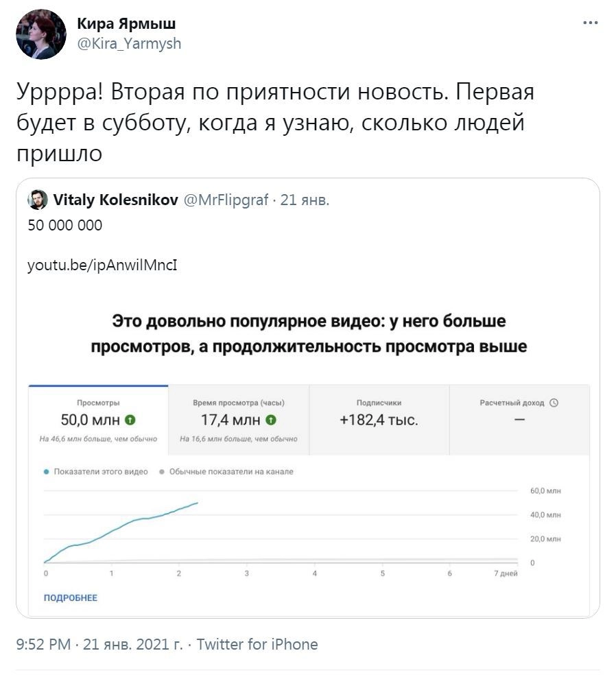Click the Twitter for iPhone source link
This screenshot has height=675, width=616.
(x=257, y=644)
